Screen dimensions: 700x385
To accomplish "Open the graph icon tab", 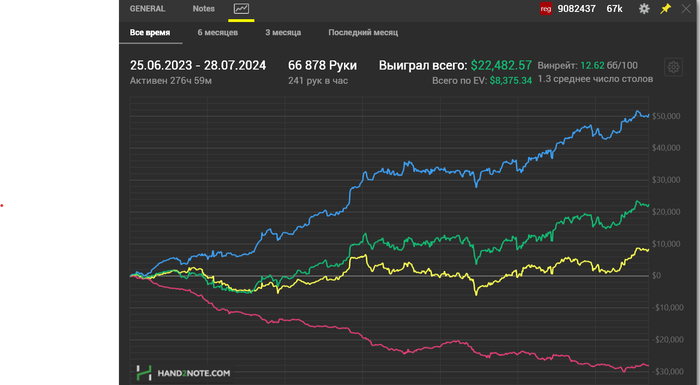I will click(241, 9).
